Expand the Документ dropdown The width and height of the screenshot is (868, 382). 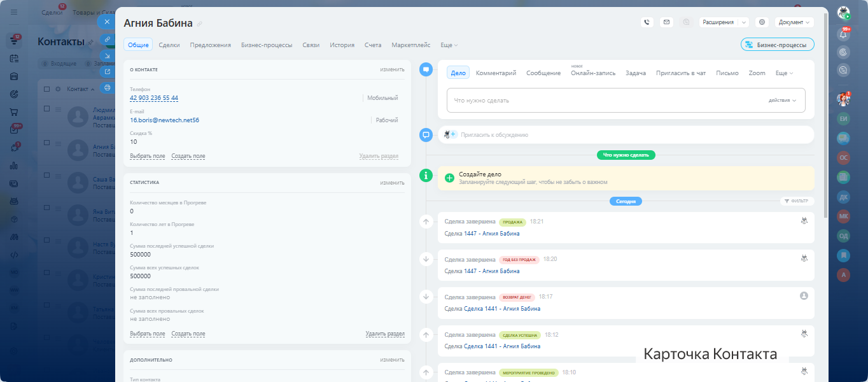(795, 22)
